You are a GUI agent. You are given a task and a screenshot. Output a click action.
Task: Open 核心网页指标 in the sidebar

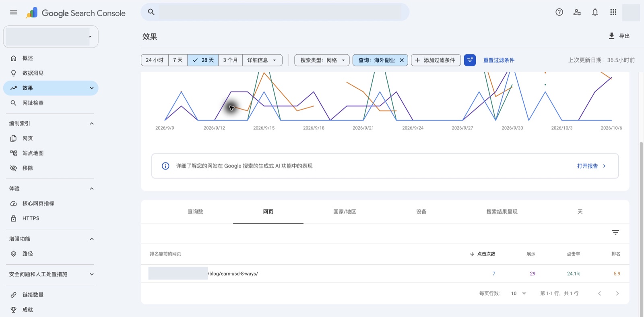tap(50, 203)
